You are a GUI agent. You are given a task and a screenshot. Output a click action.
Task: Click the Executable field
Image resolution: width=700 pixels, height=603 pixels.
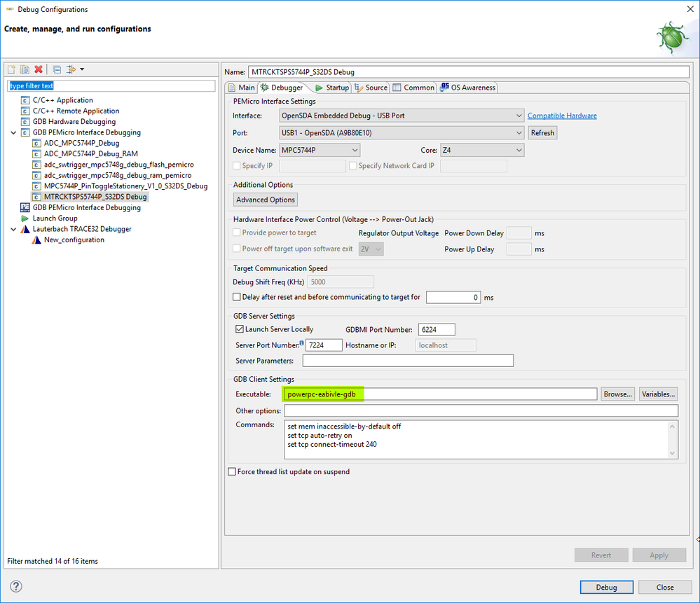pyautogui.click(x=440, y=394)
